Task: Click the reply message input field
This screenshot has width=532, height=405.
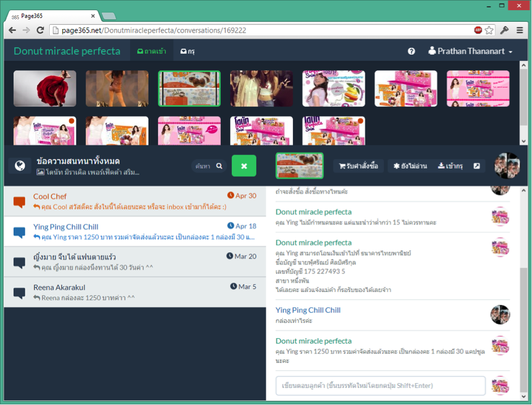Action: point(381,385)
